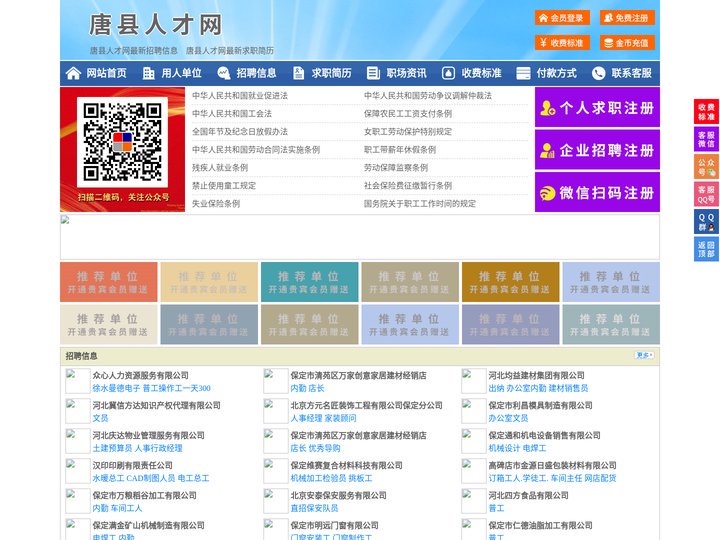Screen dimensions: 720x540
Task: Click the 会员登录 button
Action: click(x=562, y=18)
